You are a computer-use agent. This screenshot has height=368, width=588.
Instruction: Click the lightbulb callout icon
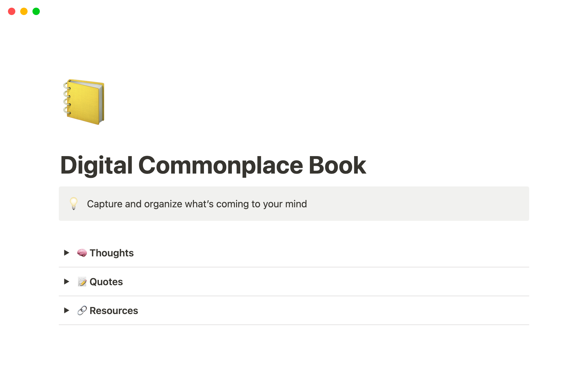click(x=73, y=204)
